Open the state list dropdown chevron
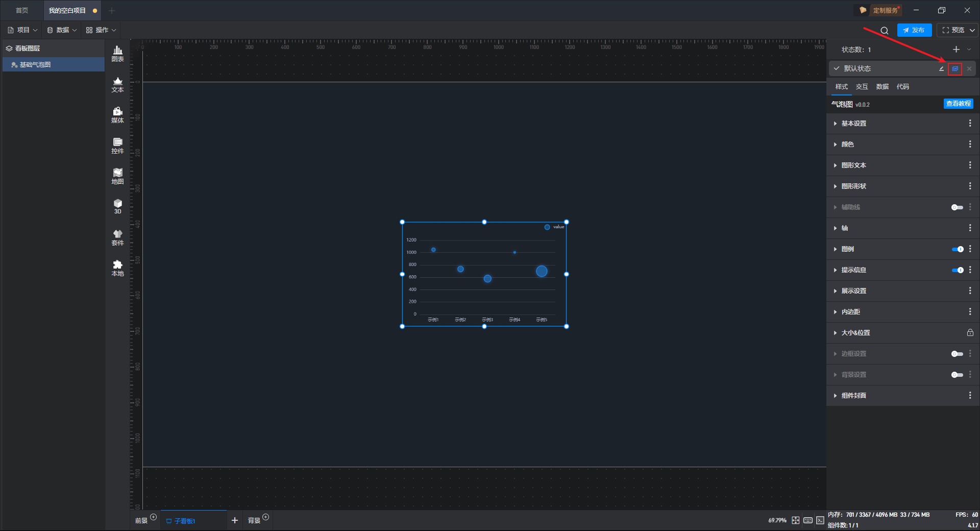980x531 pixels. 969,50
